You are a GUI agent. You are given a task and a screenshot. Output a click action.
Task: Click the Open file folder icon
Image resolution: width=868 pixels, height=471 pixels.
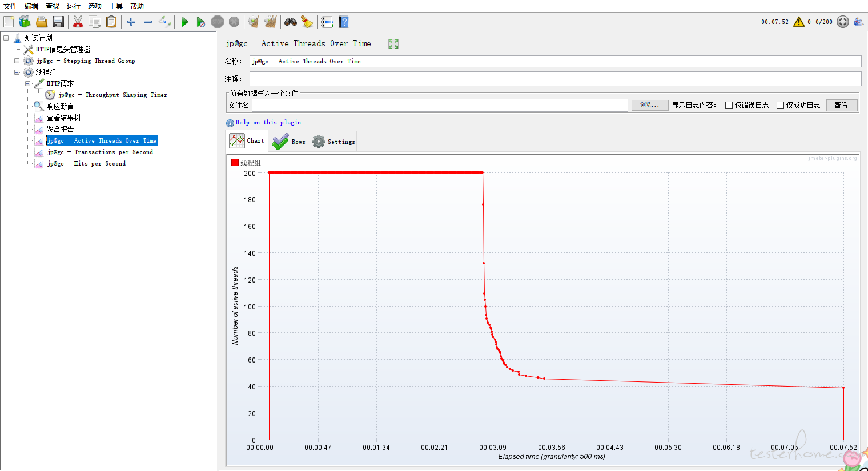(41, 22)
